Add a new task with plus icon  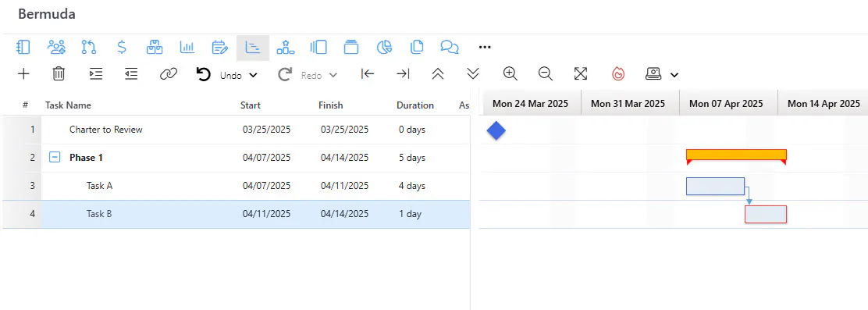pos(23,74)
